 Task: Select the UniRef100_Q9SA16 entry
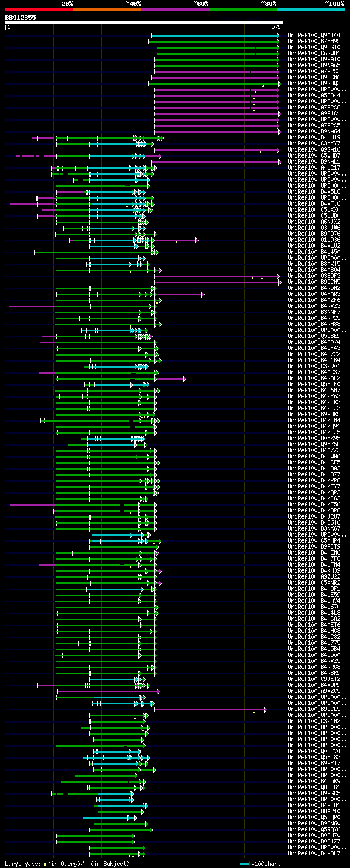(x=314, y=150)
